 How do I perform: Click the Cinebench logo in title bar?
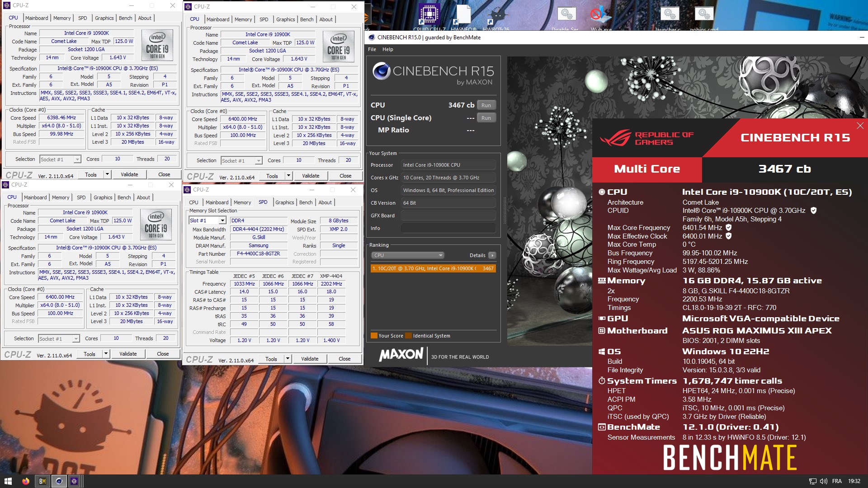pos(372,38)
